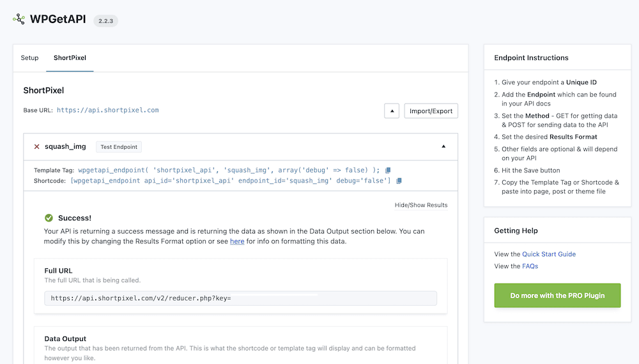Screen dimensions: 639x364
Task: Run Test Endpoint for squash_img
Action: tap(119, 147)
